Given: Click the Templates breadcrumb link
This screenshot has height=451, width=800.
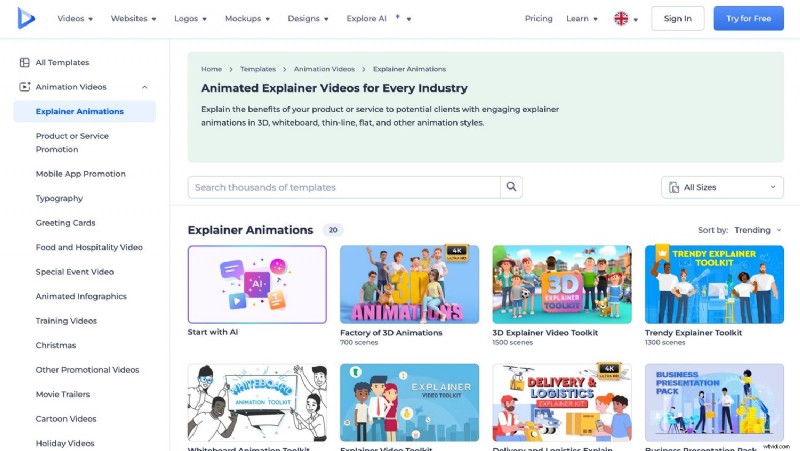Looking at the screenshot, I should 257,69.
